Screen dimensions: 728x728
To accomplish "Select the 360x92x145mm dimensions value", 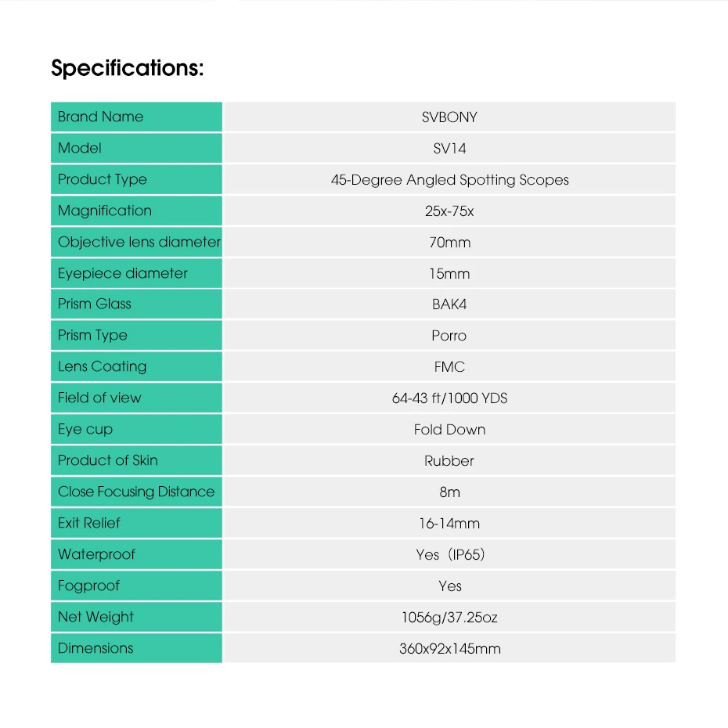I will (449, 649).
